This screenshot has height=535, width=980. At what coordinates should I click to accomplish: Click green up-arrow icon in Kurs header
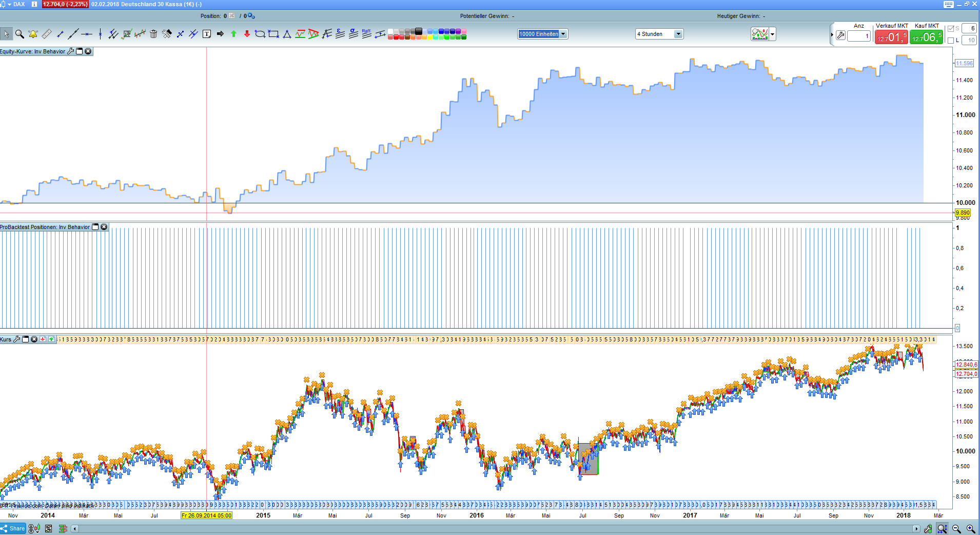click(x=52, y=339)
